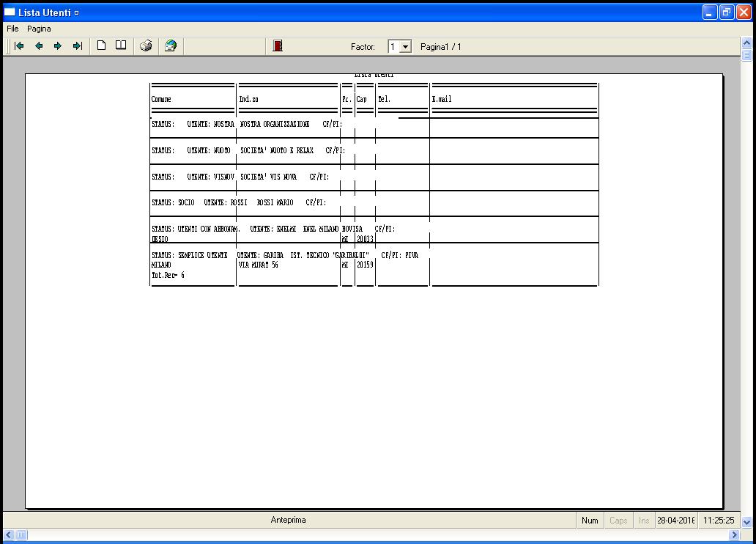Click the horizontal scrollbar right arrow
This screenshot has height=544, width=756.
tap(734, 534)
